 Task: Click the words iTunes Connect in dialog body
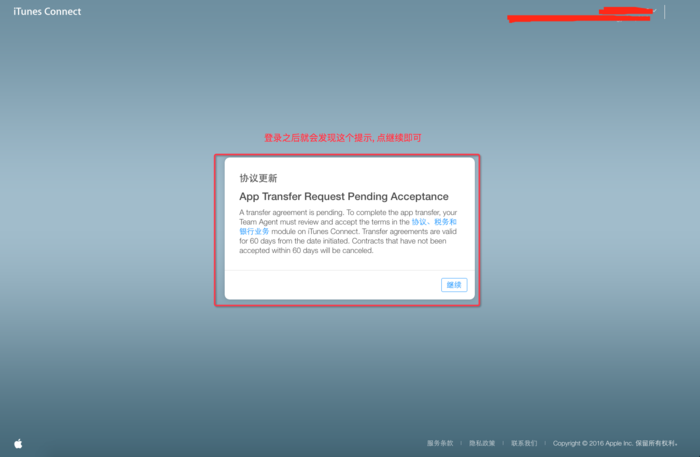click(319, 231)
